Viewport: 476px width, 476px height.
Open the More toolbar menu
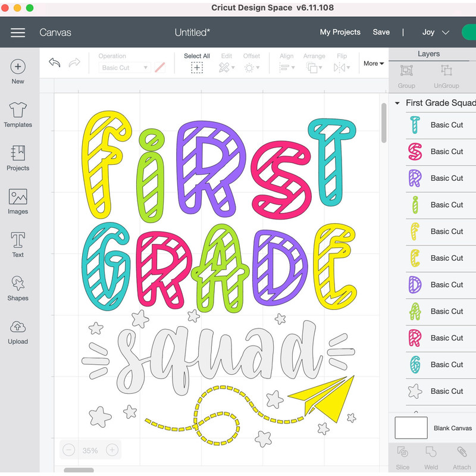coord(373,63)
